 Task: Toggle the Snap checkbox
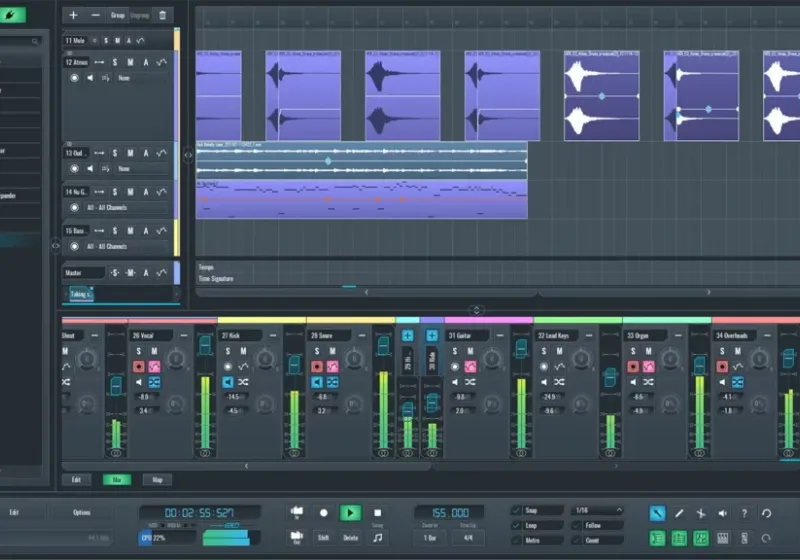click(x=516, y=511)
